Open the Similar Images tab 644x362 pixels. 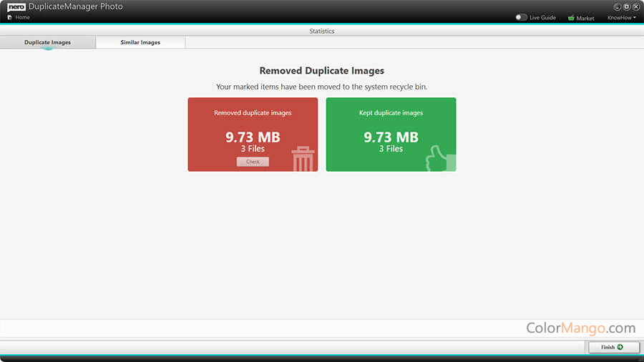140,42
